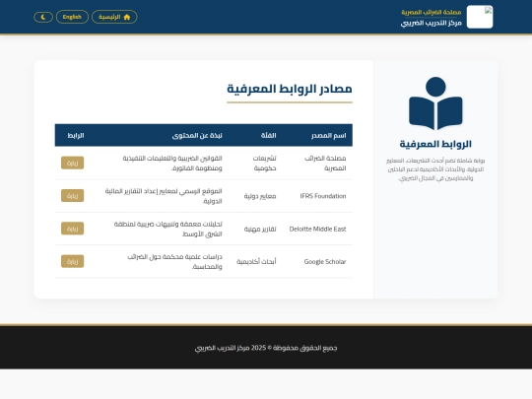Screen dimensions: 532x399
Task: Click the اسم المصدر column header
Action: 328,135
